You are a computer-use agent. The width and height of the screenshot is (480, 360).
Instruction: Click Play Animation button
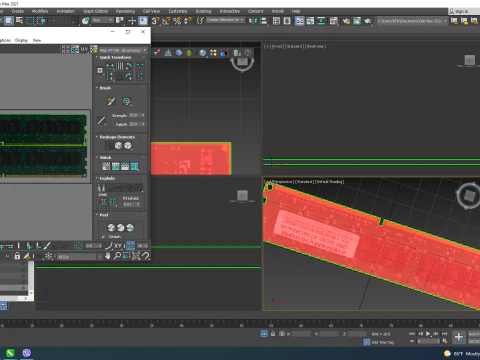(428, 334)
